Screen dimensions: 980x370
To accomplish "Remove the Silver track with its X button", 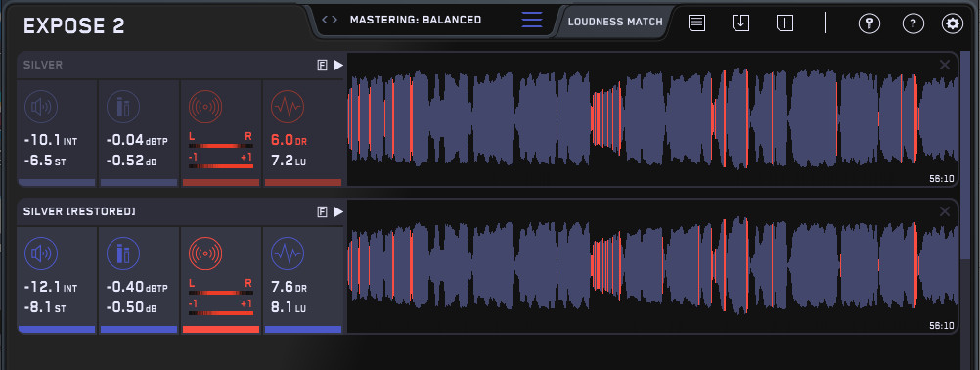I will tap(945, 65).
